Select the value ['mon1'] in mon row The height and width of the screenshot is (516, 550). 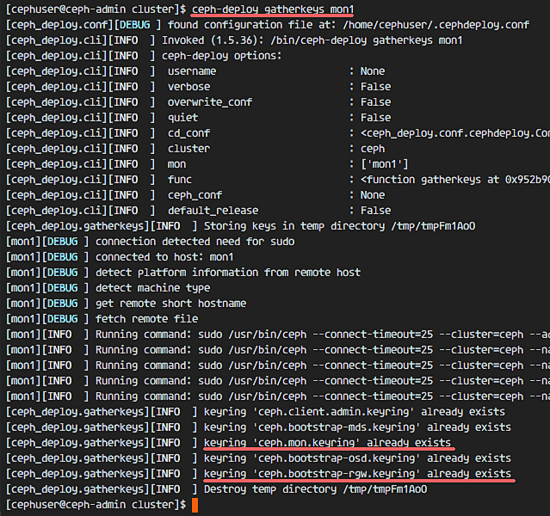384,164
